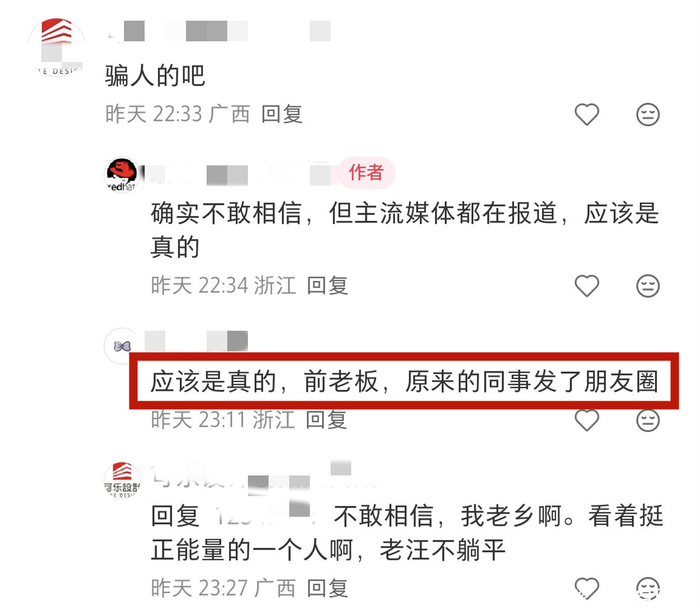The width and height of the screenshot is (700, 611).
Task: Like the author's reply from 22:34
Action: (x=586, y=285)
